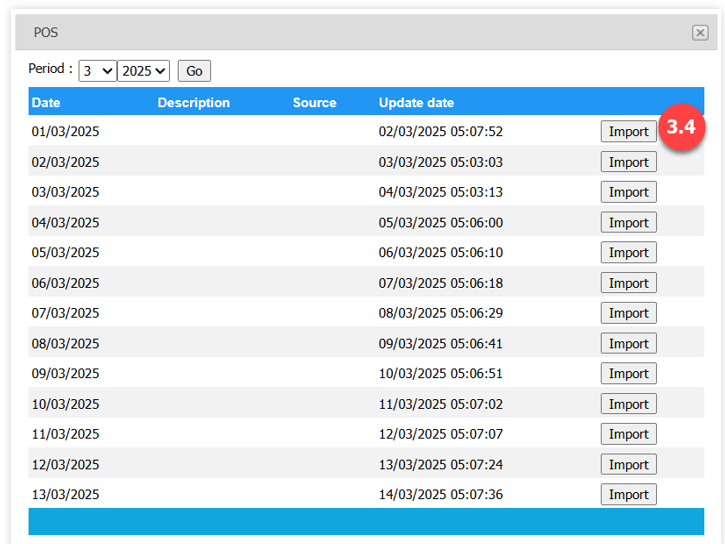
Task: Click the red 3.4 step marker
Action: click(x=681, y=128)
